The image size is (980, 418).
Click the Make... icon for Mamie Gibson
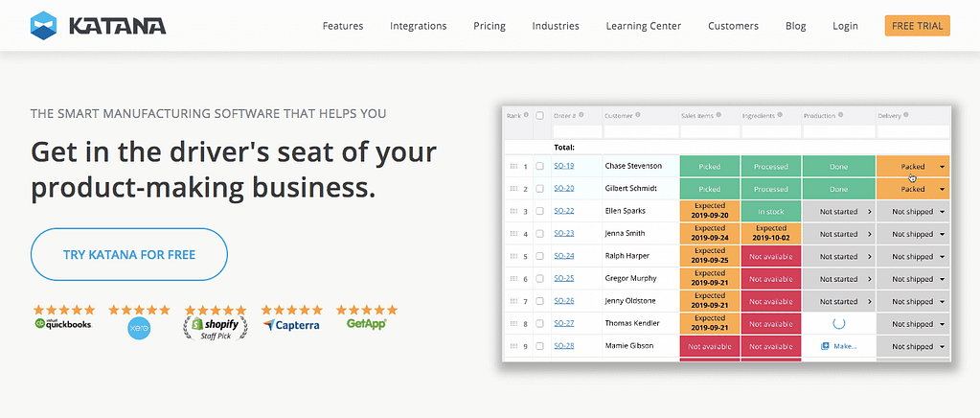(x=825, y=346)
